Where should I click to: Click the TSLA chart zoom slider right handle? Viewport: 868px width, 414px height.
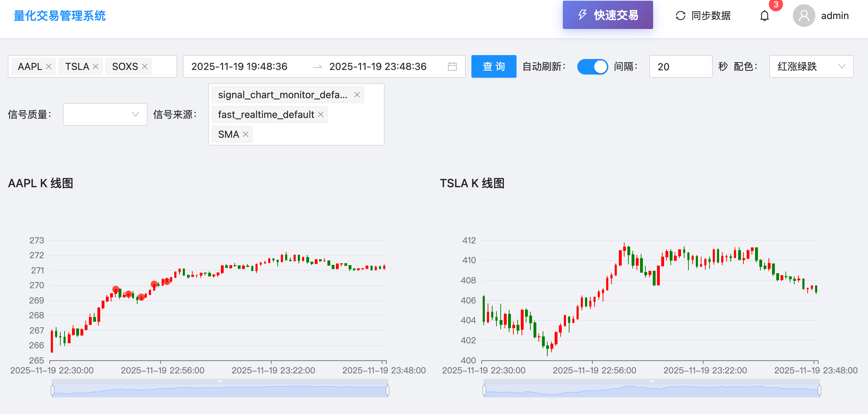(x=819, y=390)
